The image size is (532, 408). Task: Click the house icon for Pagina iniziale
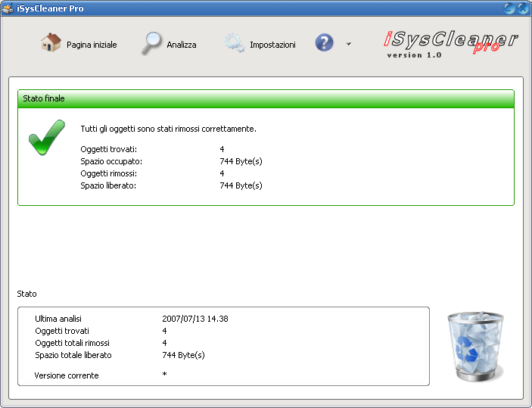(51, 42)
